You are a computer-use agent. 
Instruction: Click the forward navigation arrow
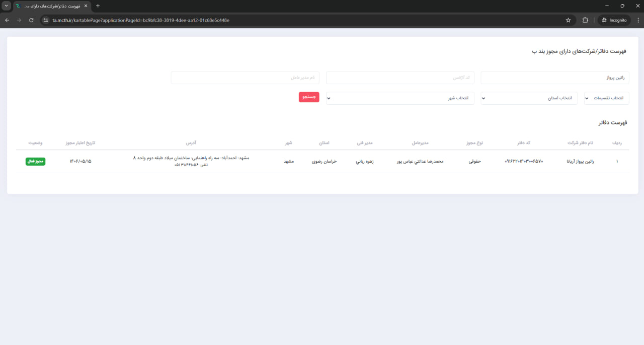19,20
